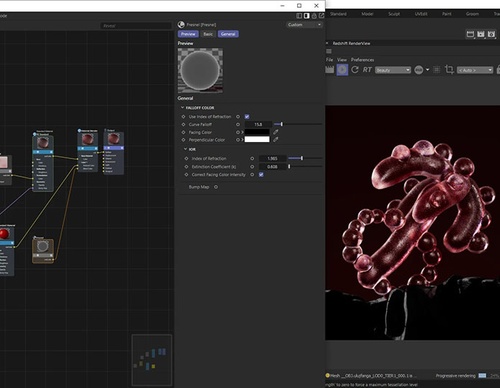Click the Curve Falloff value field

[x=258, y=124]
